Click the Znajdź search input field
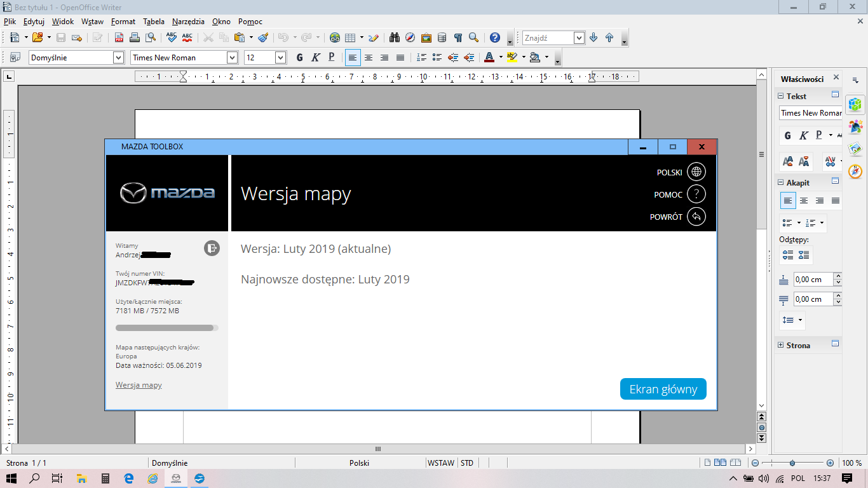Image resolution: width=868 pixels, height=488 pixels. (x=548, y=38)
